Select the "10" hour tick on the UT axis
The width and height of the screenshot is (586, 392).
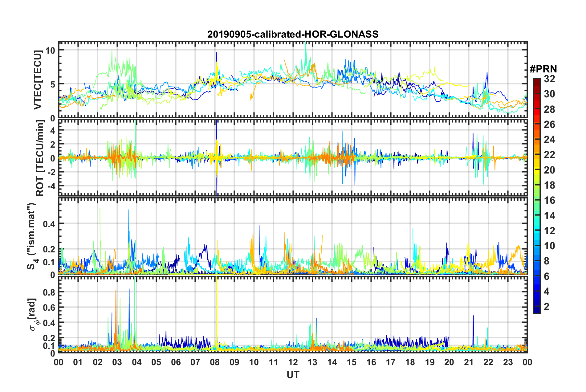(x=254, y=362)
